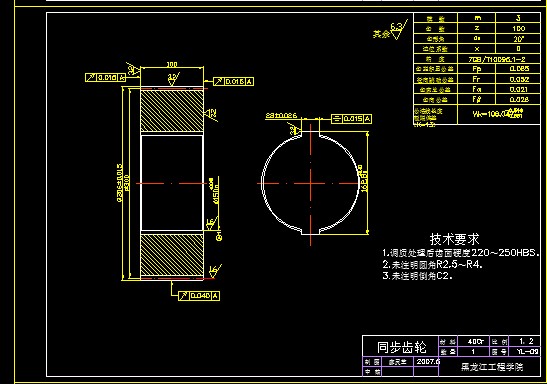Click the Fβ tolerance value 0.028

pyautogui.click(x=519, y=99)
